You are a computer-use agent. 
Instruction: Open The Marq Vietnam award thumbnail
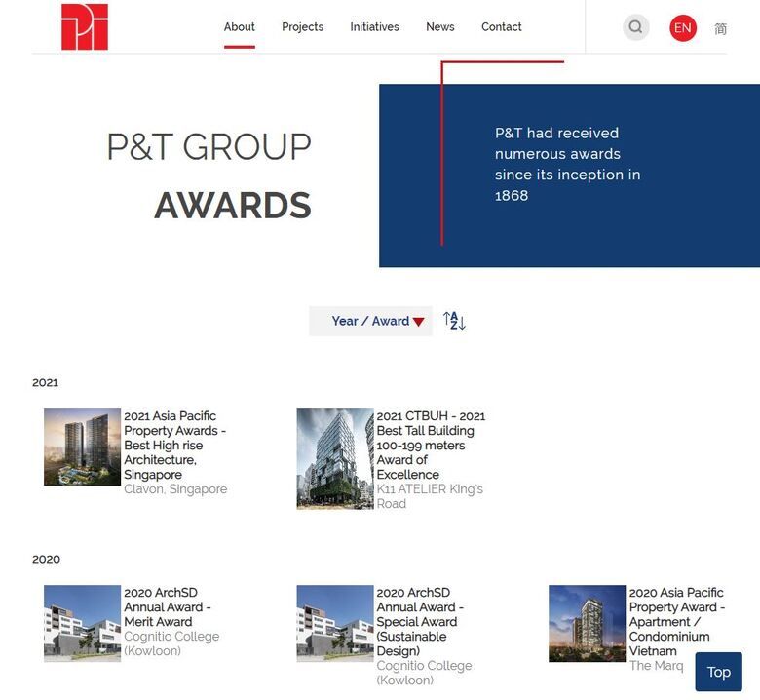587,623
